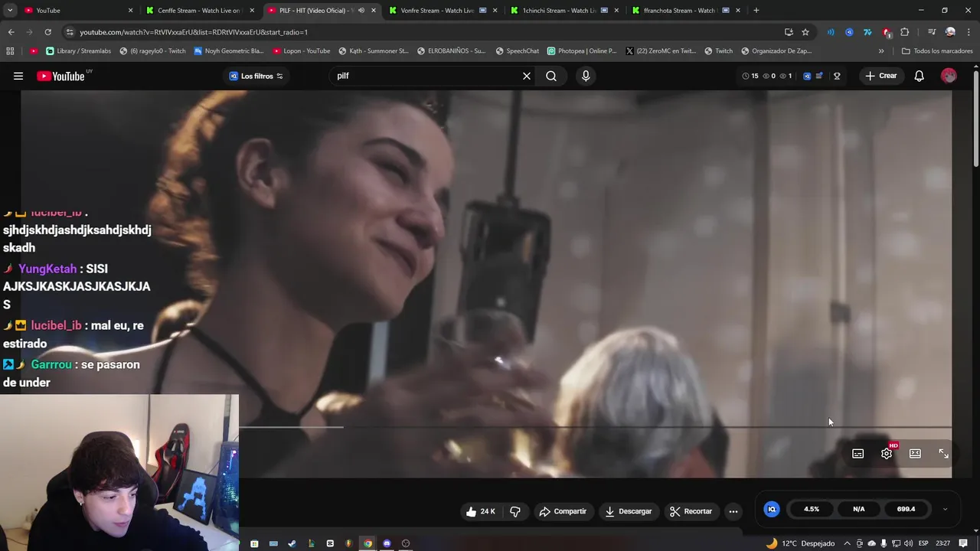Open the Windows notification center
Image resolution: width=980 pixels, height=551 pixels.
963,543
